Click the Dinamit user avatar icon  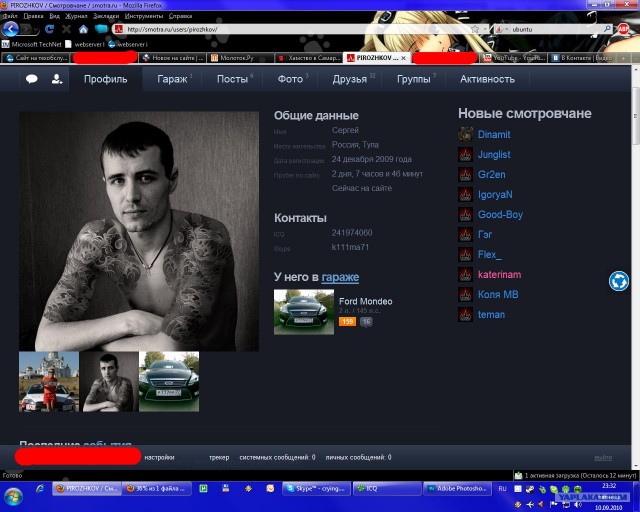(465, 134)
